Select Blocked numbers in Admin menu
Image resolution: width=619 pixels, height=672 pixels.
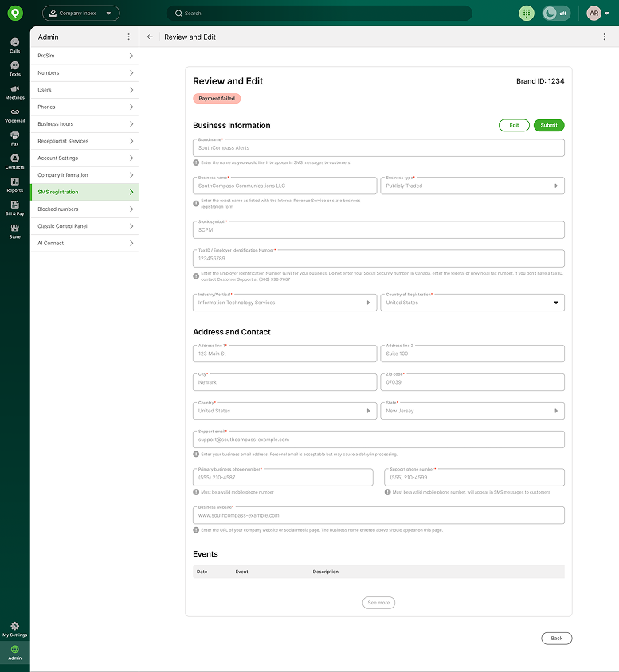84,209
